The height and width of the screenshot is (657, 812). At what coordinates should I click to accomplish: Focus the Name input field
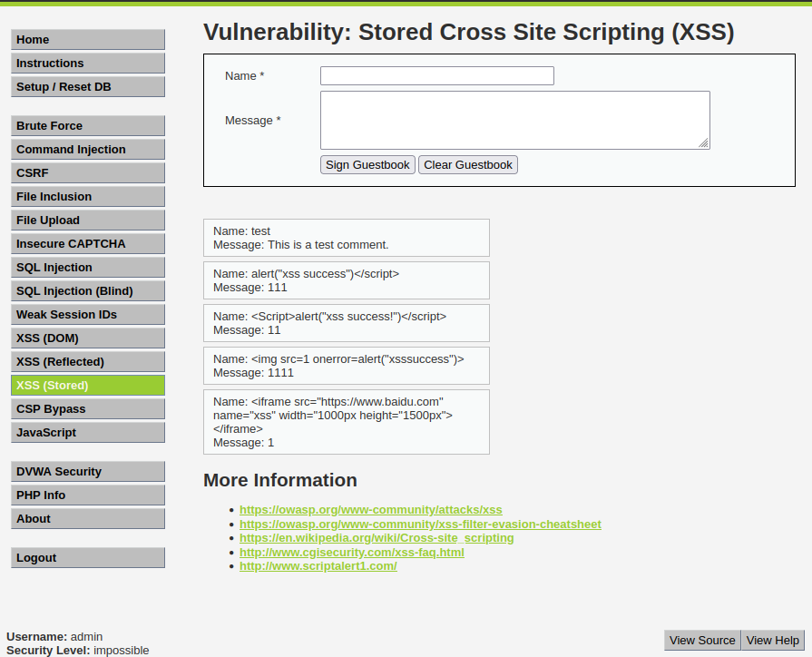[x=437, y=75]
